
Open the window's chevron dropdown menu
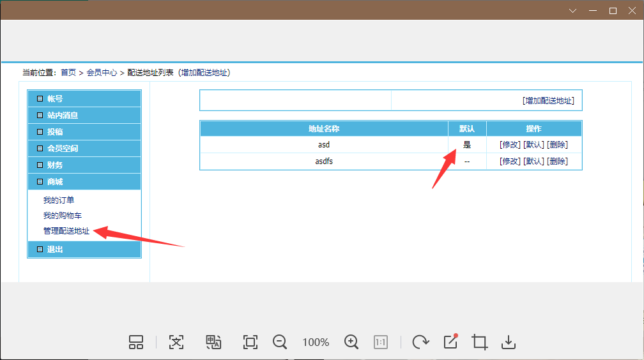click(x=572, y=10)
